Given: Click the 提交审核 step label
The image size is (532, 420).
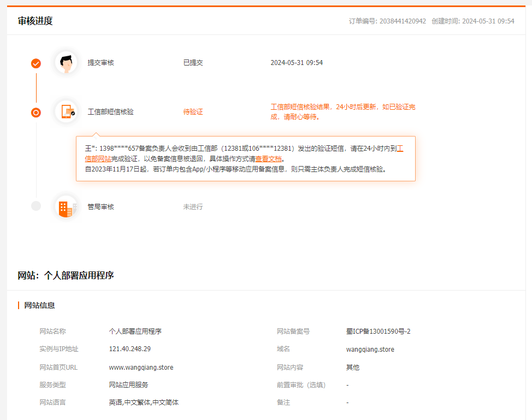Looking at the screenshot, I should pyautogui.click(x=101, y=63).
